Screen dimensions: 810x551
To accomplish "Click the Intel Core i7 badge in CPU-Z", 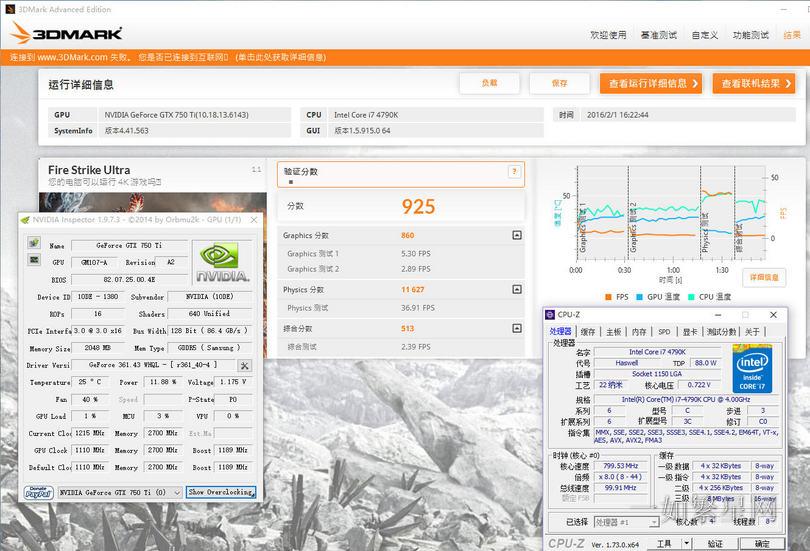I will pos(752,369).
